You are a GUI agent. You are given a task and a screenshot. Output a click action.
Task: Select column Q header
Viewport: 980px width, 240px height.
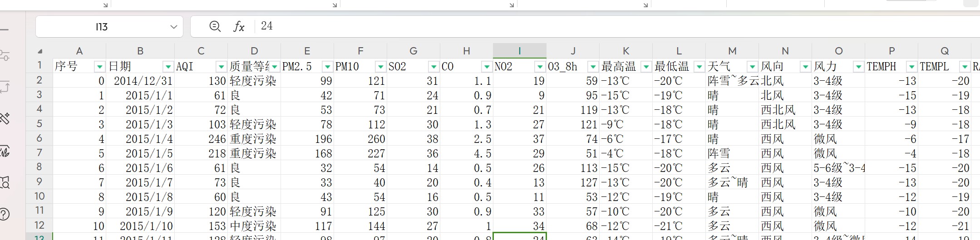click(945, 51)
